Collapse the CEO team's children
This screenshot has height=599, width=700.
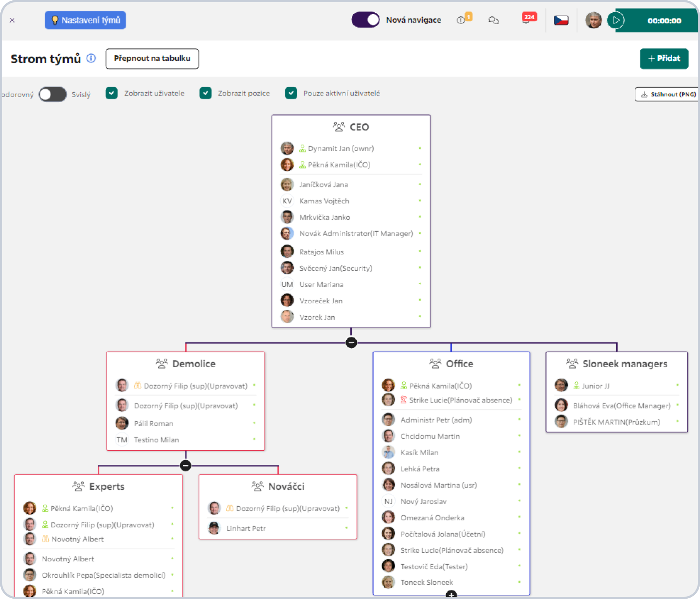coord(351,343)
